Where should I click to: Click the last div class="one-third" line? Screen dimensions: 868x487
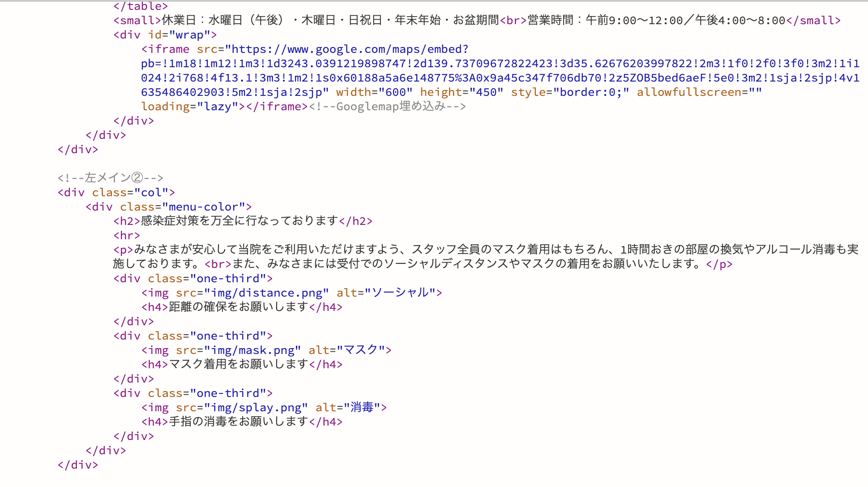[193, 393]
